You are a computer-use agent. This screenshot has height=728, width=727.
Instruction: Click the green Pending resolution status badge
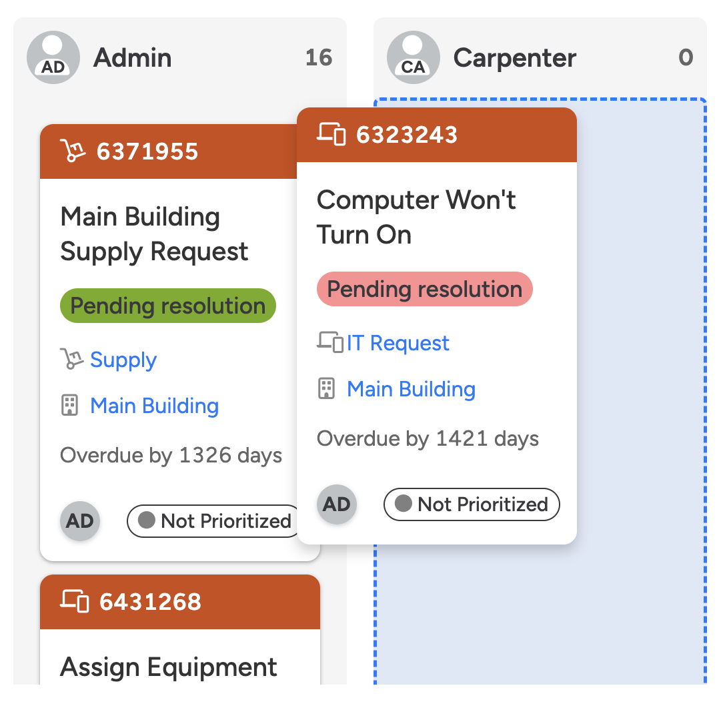(168, 306)
